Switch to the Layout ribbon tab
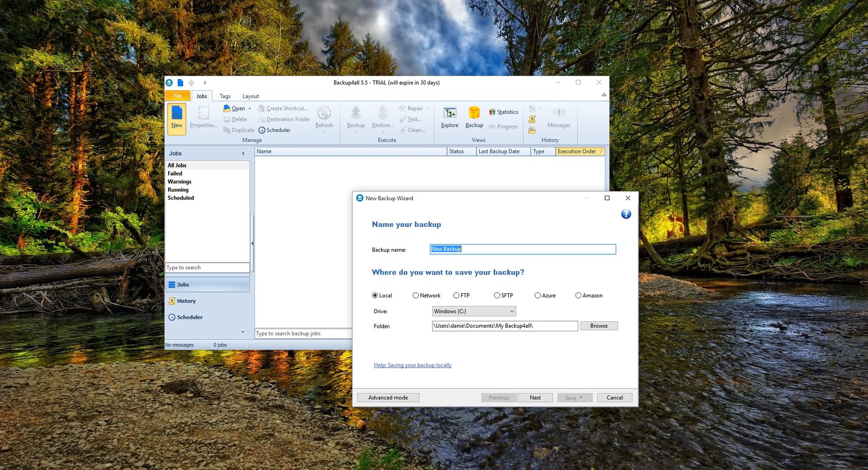Screen dimensions: 868x470 tap(251, 96)
